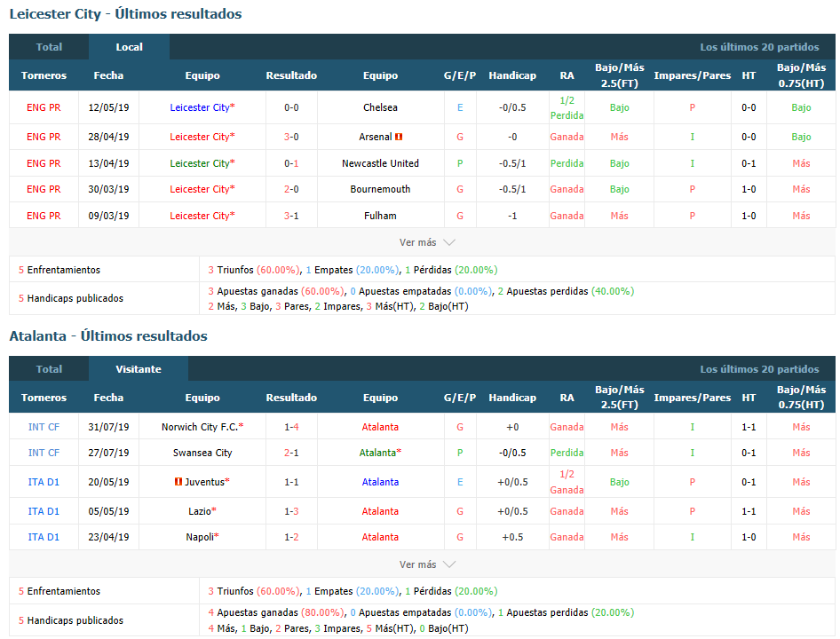Click ENG PR tournament in 09/03/19 row

point(44,216)
